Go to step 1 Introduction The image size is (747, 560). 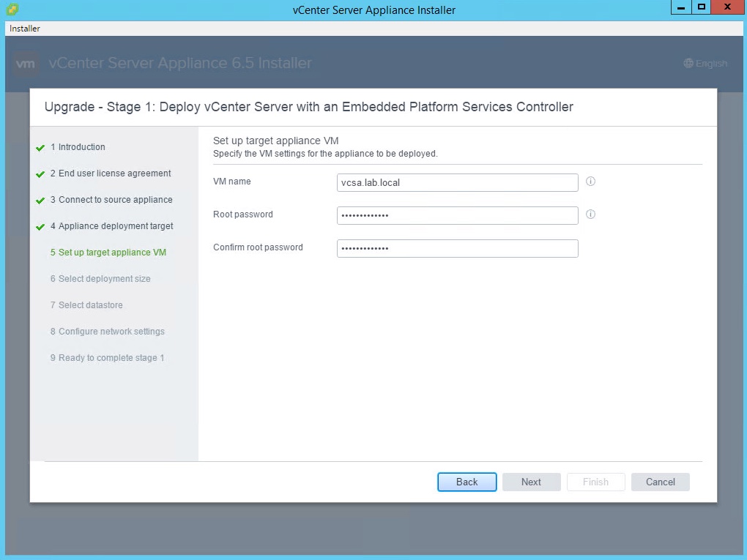pos(81,147)
